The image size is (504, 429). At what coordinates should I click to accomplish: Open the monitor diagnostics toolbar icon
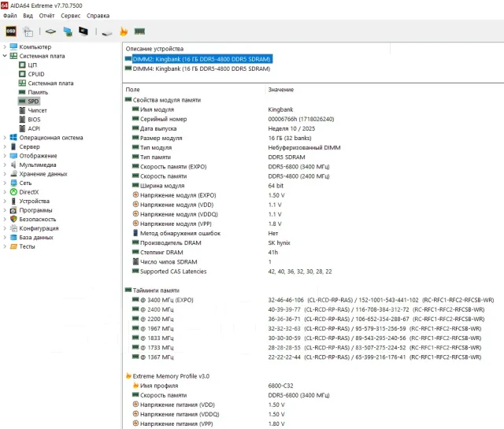(x=83, y=31)
